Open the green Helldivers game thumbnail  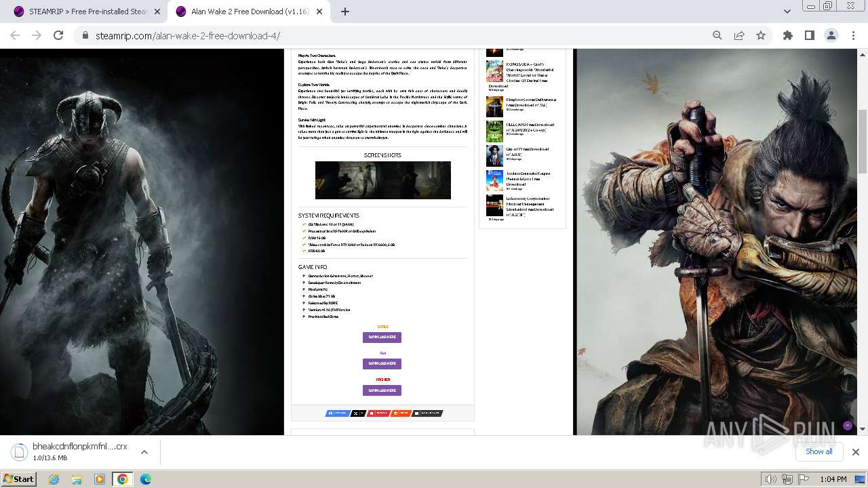(494, 131)
